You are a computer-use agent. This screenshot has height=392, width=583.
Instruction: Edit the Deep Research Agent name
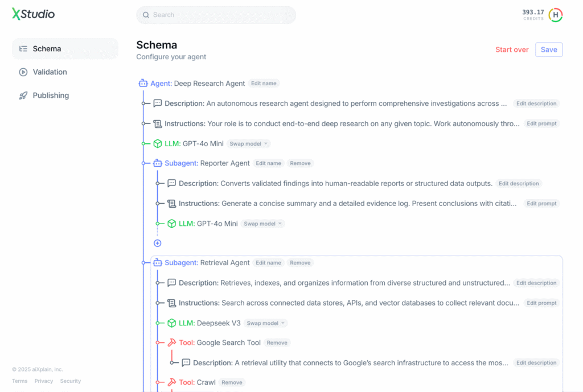point(264,84)
